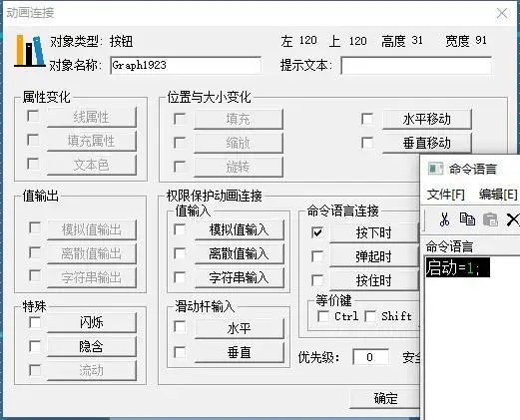Toggle the Shift equivalent key checkbox
Viewport: 520px width, 420px height.
(x=370, y=316)
